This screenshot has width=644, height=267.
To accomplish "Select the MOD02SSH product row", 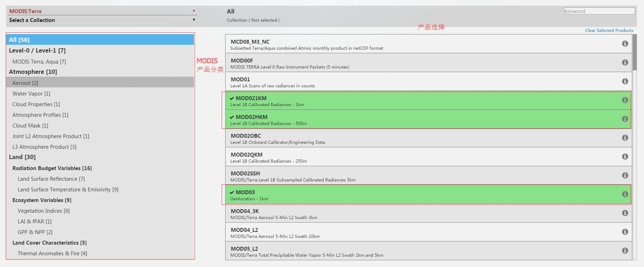I will (428, 176).
